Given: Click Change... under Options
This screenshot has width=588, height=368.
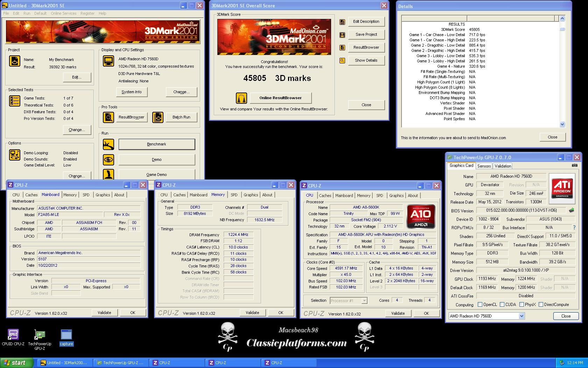Looking at the screenshot, I should coord(77,176).
